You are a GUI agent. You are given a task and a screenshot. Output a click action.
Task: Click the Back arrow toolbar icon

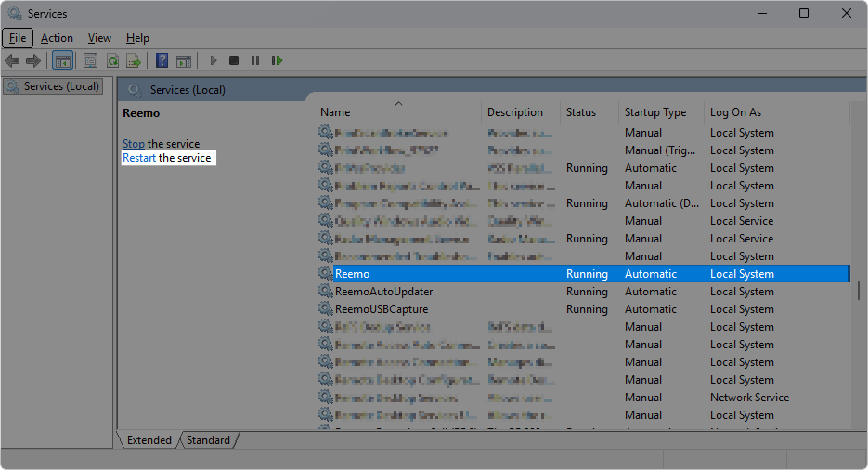[12, 60]
